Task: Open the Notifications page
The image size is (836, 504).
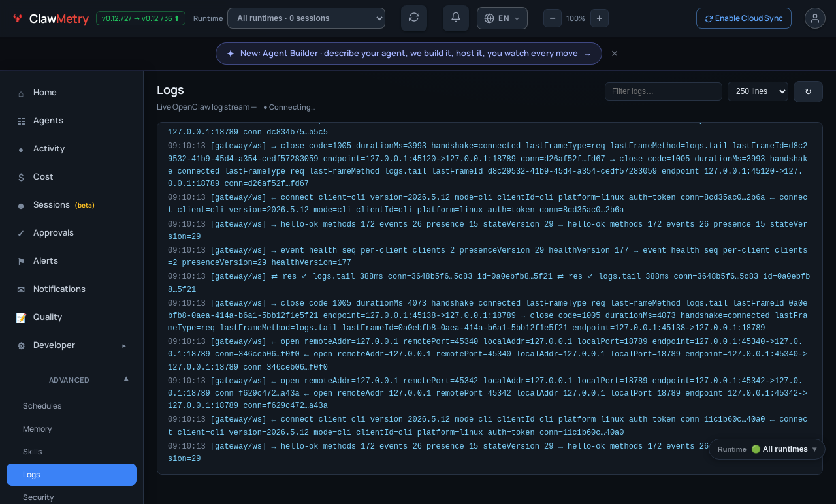Action: tap(71, 289)
